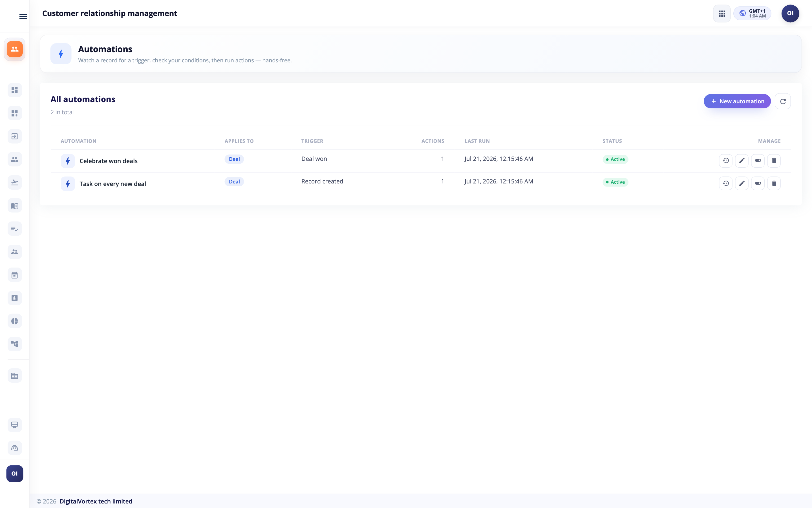This screenshot has height=508, width=812.
Task: Click the DigitalVortex tech limited footer link
Action: (x=96, y=501)
